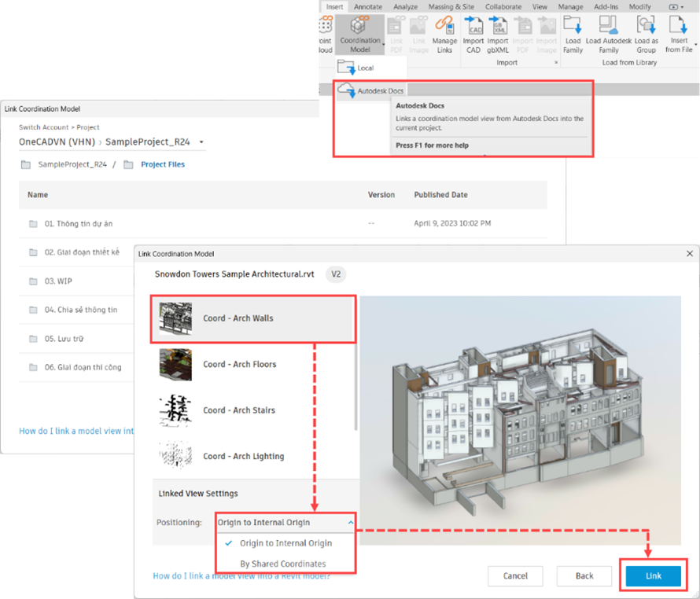700x599 pixels.
Task: Sort by Published Date column header
Action: [440, 195]
